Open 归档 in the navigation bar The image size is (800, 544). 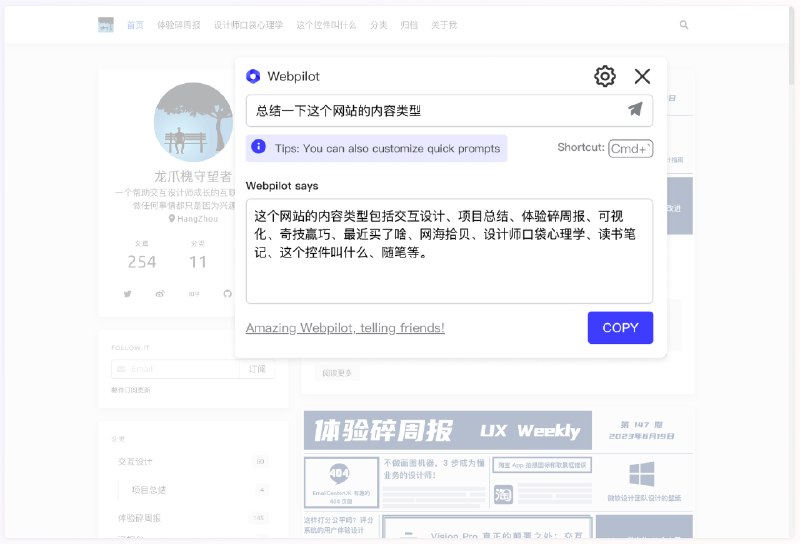(409, 25)
